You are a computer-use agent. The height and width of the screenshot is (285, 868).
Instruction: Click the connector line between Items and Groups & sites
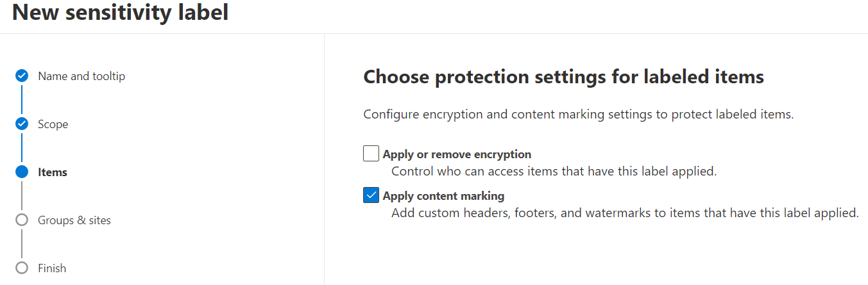click(22, 196)
